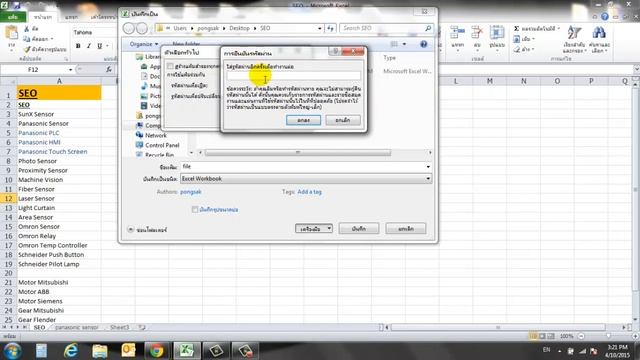
Task: Open File Explorer from the taskbar
Action: point(99,350)
